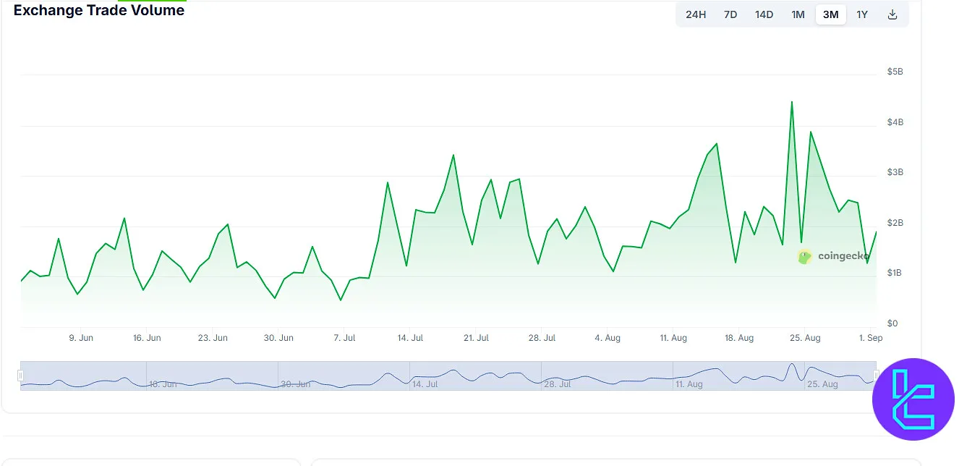The width and height of the screenshot is (980, 466).
Task: Click the chart's highest peak near $4.5B
Action: 792,102
